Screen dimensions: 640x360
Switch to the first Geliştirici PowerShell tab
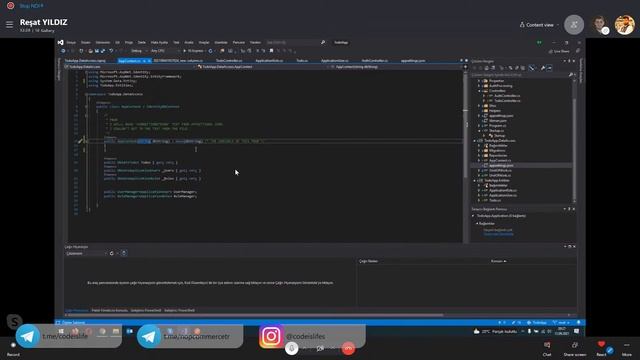[x=146, y=310]
